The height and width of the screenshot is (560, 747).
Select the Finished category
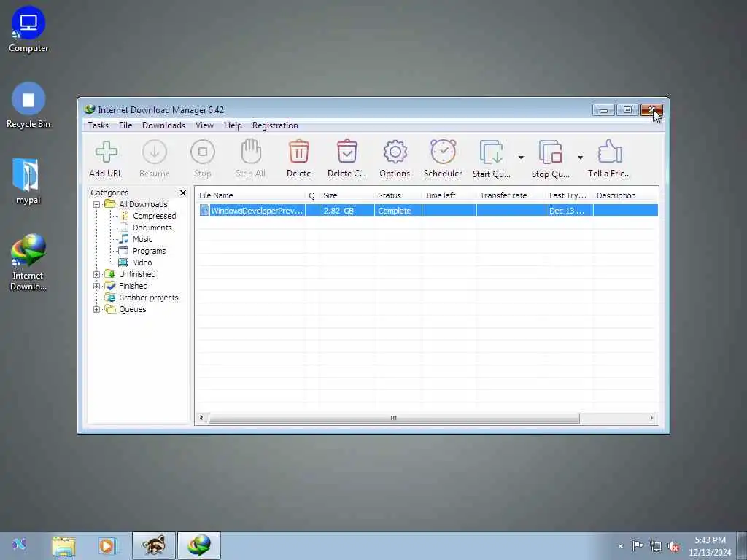133,286
